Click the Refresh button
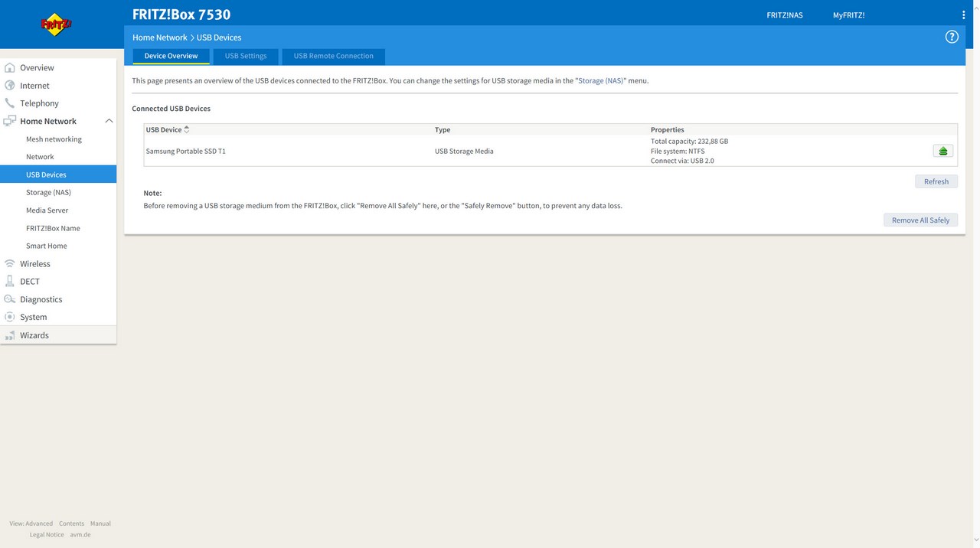This screenshot has height=548, width=980. point(936,181)
